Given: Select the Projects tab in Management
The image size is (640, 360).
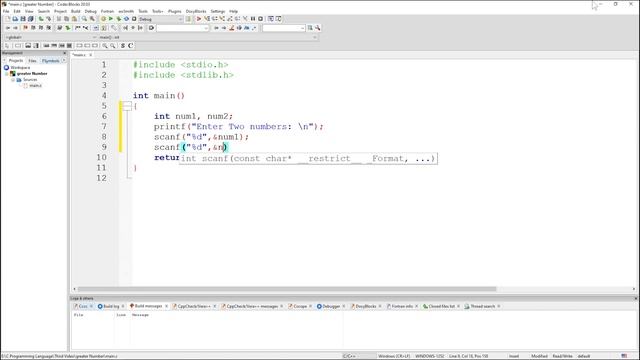Looking at the screenshot, I should 16,60.
